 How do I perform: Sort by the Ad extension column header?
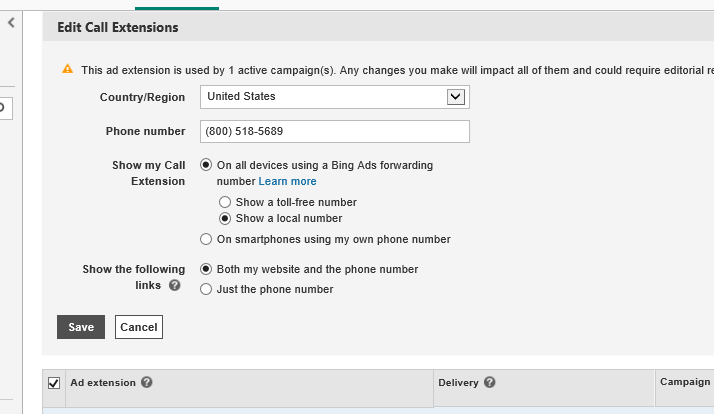103,382
